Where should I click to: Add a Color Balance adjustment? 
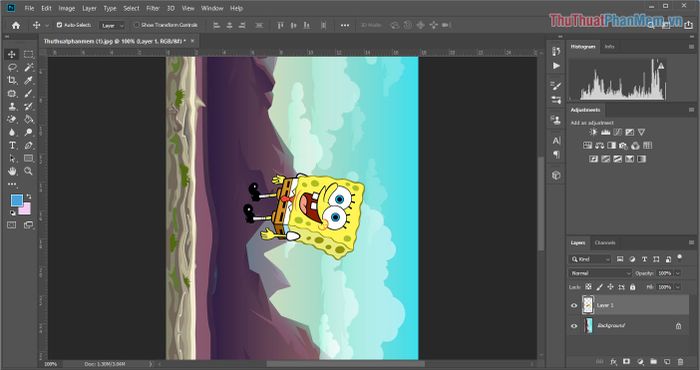(600, 146)
